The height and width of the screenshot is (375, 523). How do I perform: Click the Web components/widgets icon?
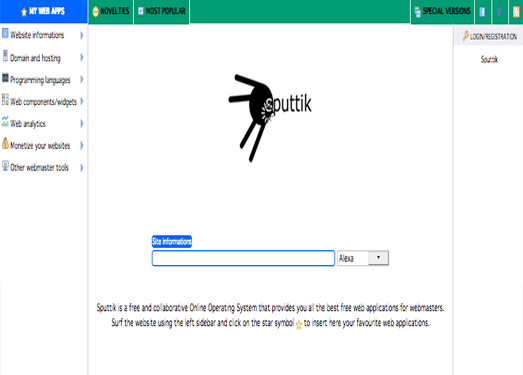pyautogui.click(x=5, y=99)
